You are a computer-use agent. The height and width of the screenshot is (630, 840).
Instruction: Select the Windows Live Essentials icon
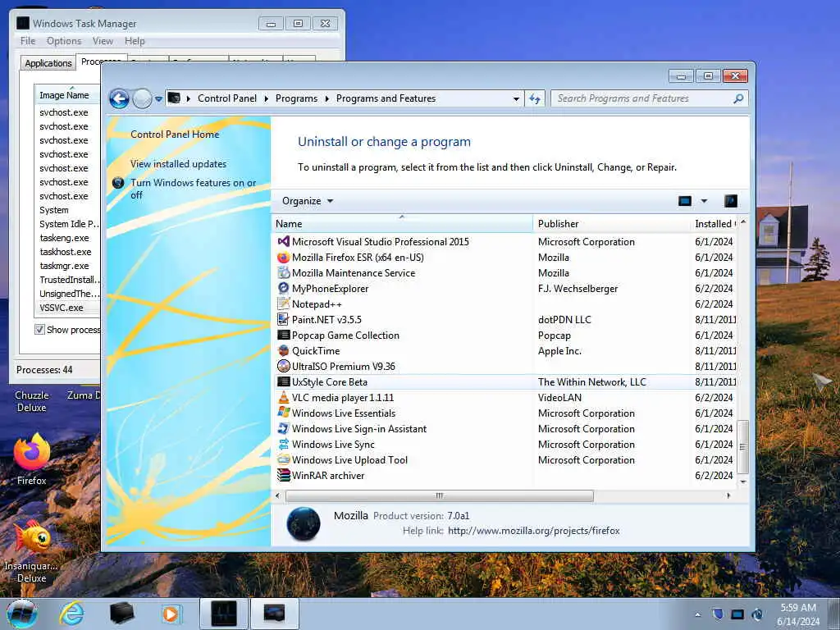click(283, 413)
